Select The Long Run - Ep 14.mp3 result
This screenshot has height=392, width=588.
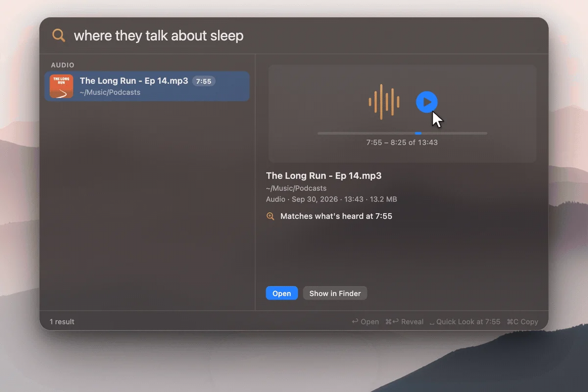tap(147, 86)
